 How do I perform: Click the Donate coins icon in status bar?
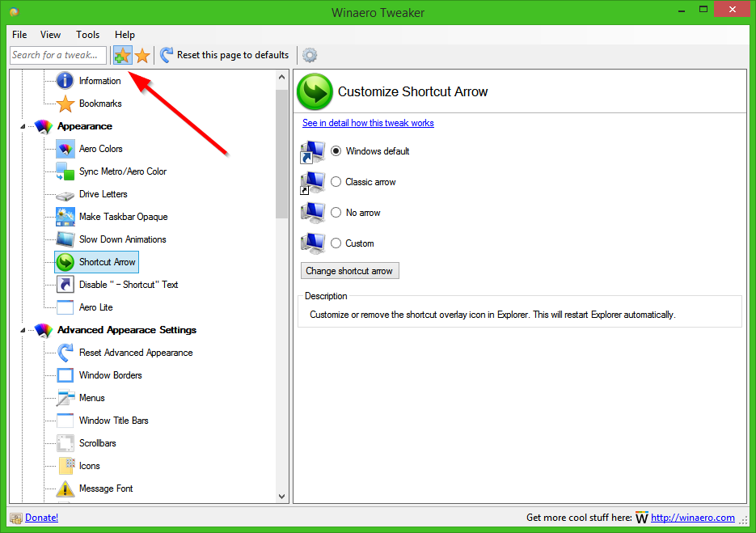(16, 518)
